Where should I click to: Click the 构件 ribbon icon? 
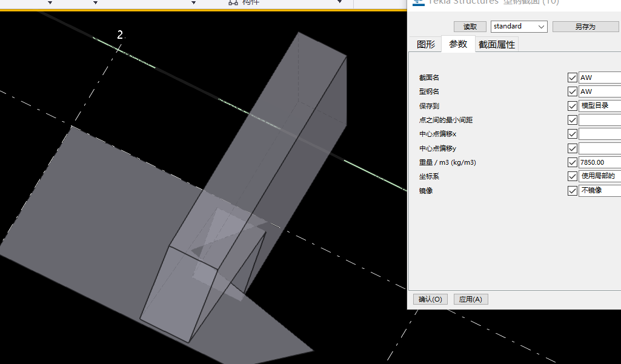point(233,2)
